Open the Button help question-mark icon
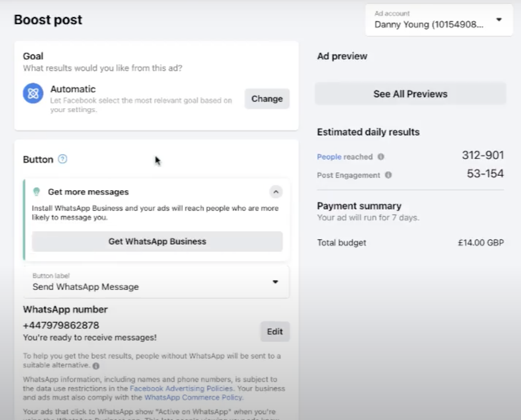This screenshot has height=420, width=521. [63, 159]
